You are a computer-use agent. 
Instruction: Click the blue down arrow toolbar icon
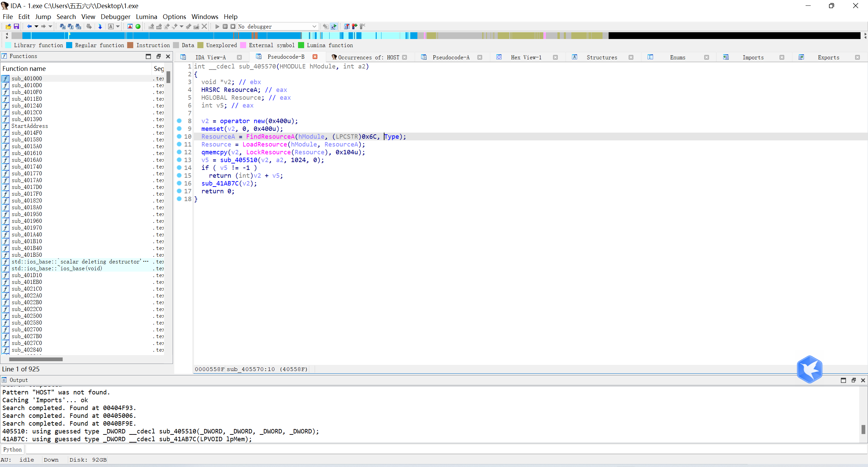coord(100,26)
